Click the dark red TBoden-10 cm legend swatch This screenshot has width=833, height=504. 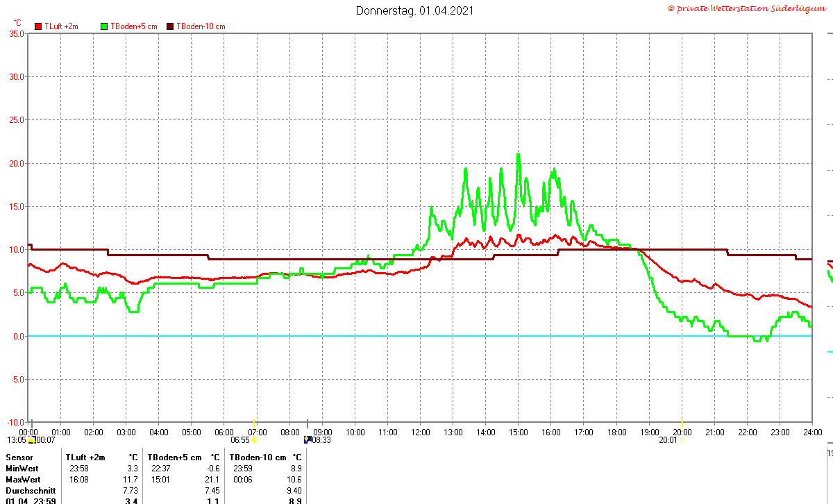click(x=171, y=26)
